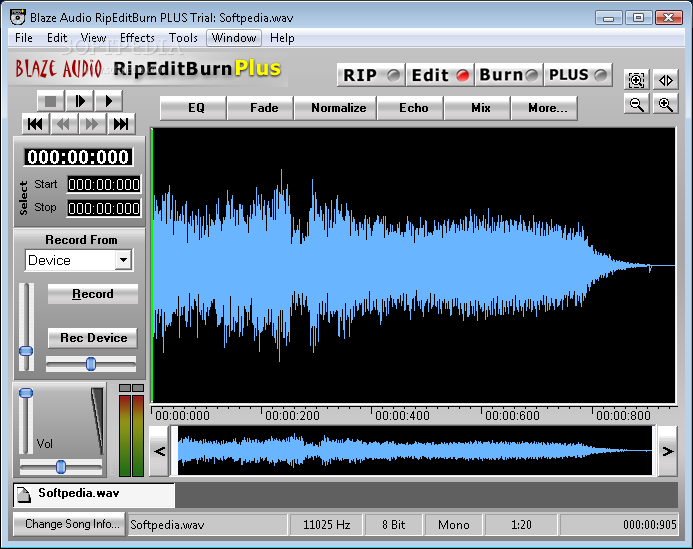The width and height of the screenshot is (693, 549).
Task: Switch to RIP mode
Action: (371, 75)
